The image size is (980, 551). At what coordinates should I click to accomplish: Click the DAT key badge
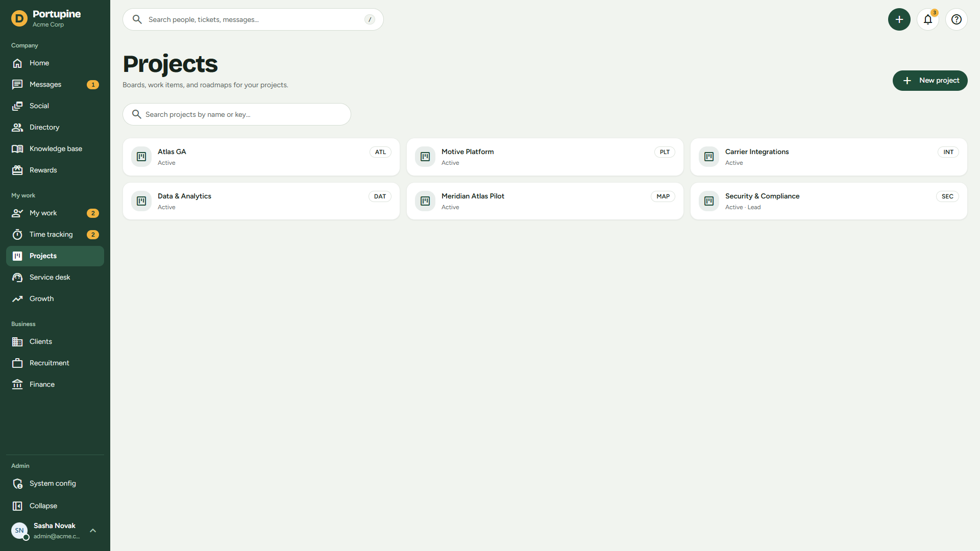pyautogui.click(x=380, y=196)
